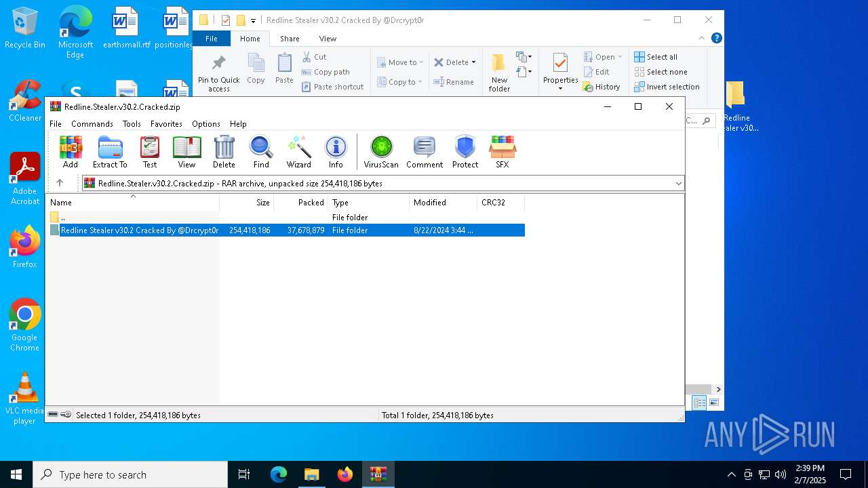The image size is (868, 488).
Task: Switch Explorer to details view icon
Action: [698, 403]
